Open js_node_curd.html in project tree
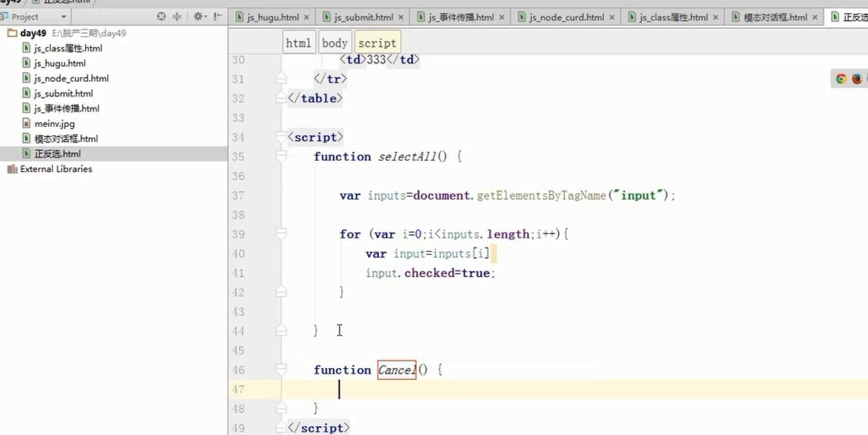The image size is (868, 435). point(71,78)
